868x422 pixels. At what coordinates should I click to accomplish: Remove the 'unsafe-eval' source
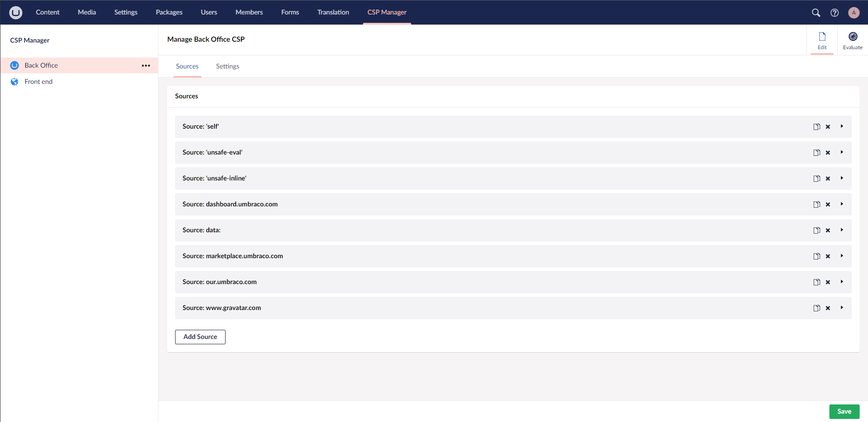tap(828, 153)
